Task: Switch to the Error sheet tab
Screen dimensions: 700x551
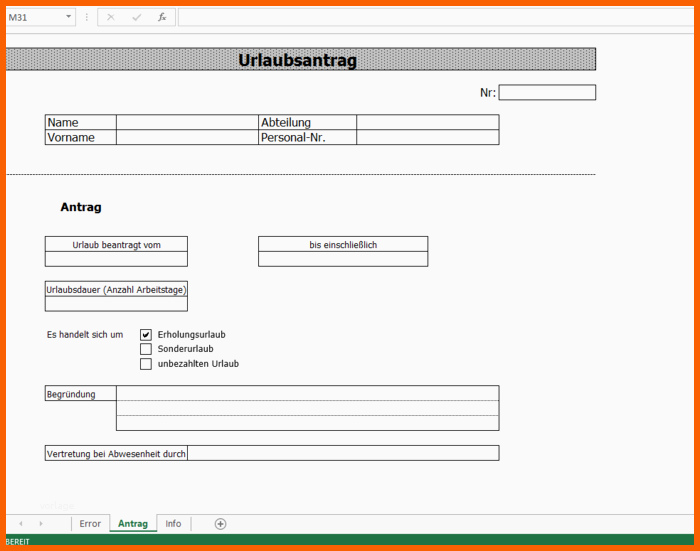Action: coord(90,524)
